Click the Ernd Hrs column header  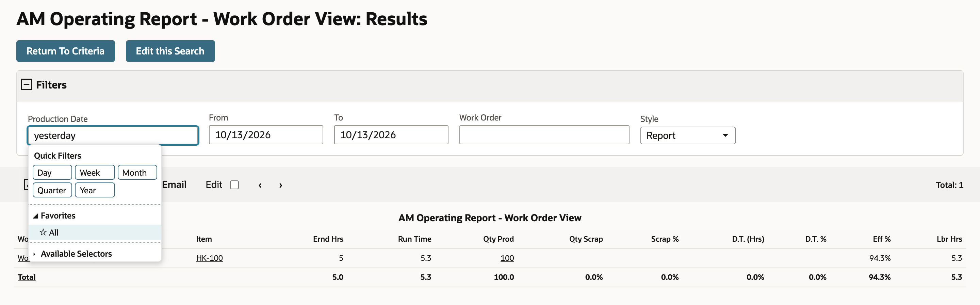click(328, 239)
